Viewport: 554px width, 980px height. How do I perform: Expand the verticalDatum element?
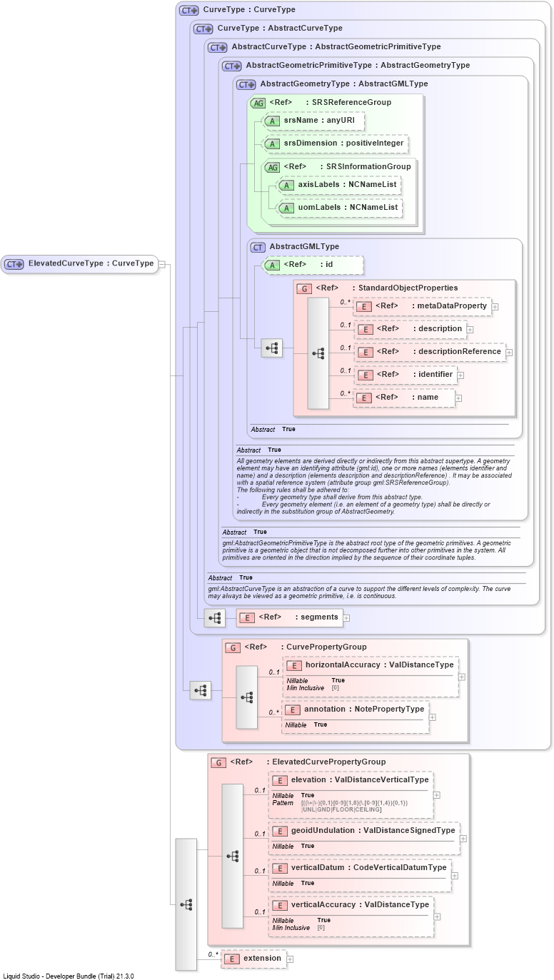(455, 875)
